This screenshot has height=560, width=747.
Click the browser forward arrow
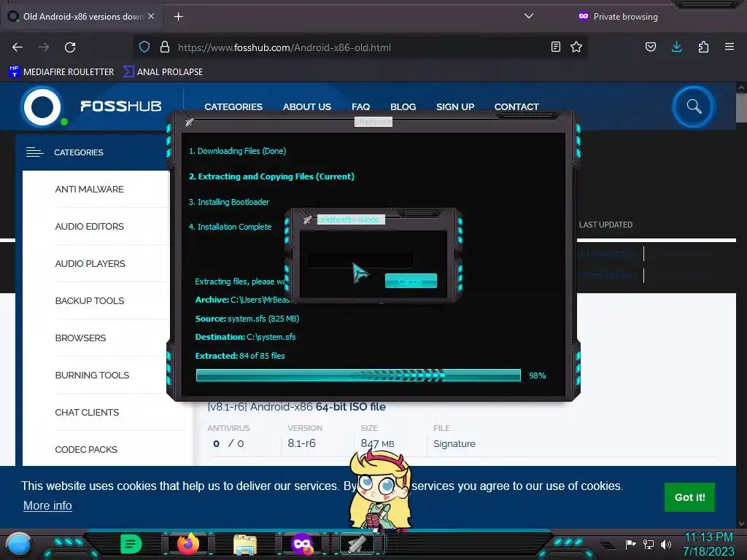pos(44,47)
